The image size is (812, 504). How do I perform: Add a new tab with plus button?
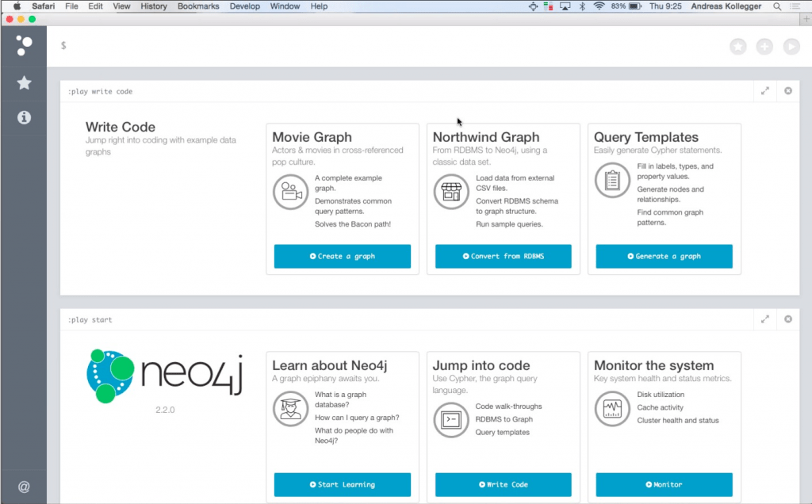click(x=806, y=19)
